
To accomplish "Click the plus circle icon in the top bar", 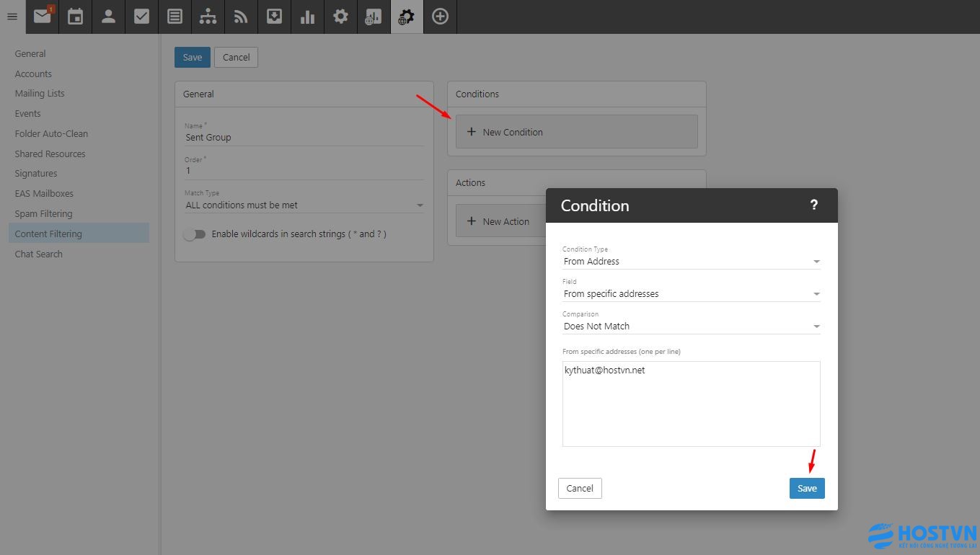I will (440, 17).
